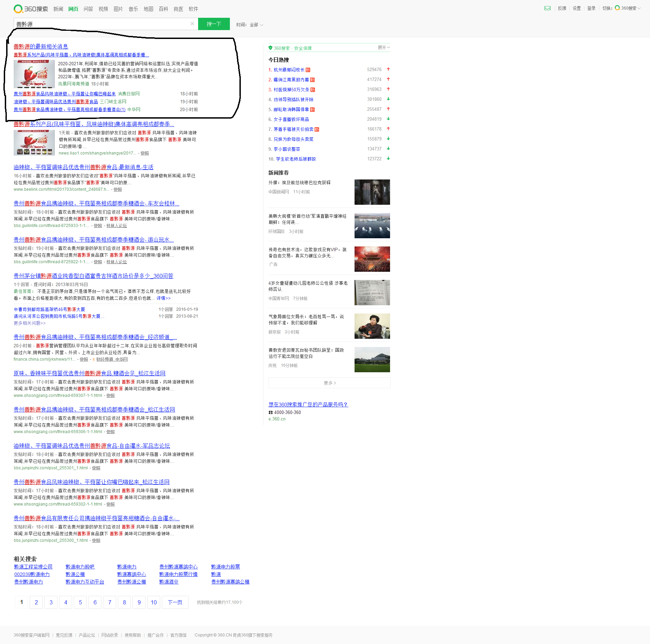
Task: Open hot search 村医烧掉50万欠条
Action: (291, 90)
